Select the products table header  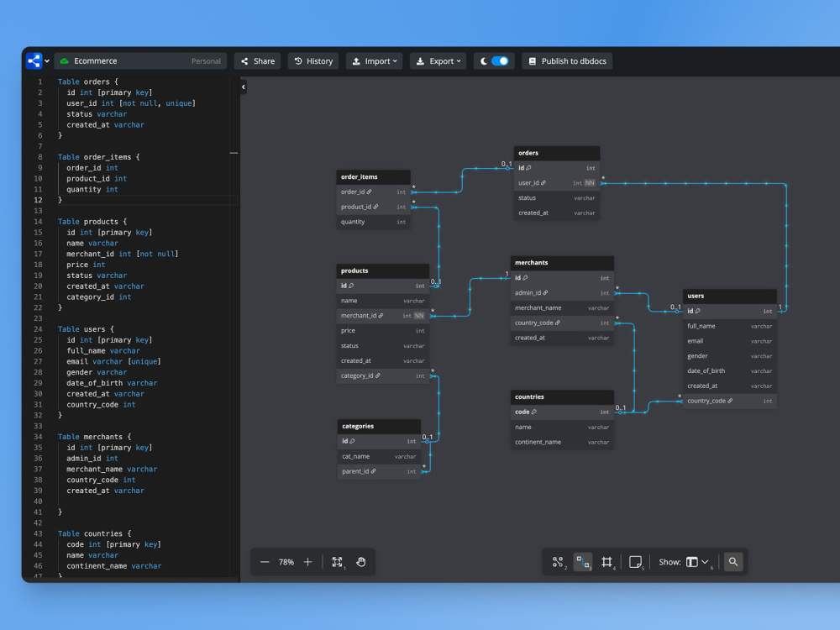tap(382, 270)
